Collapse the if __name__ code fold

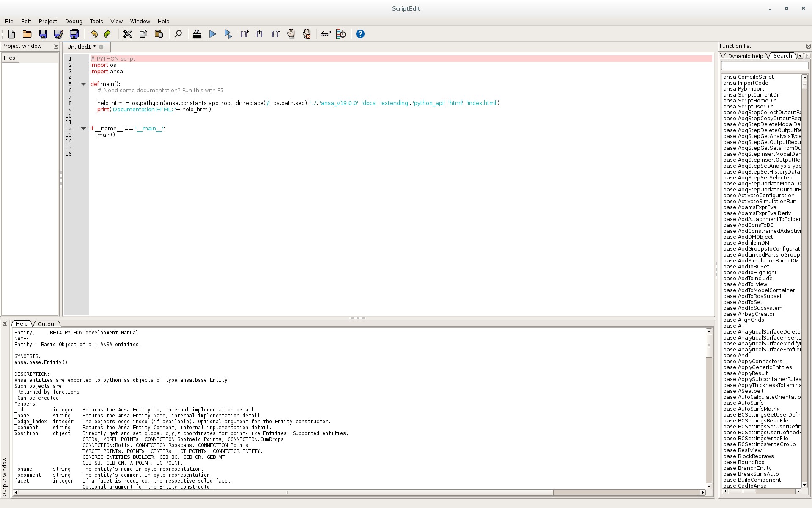83,128
